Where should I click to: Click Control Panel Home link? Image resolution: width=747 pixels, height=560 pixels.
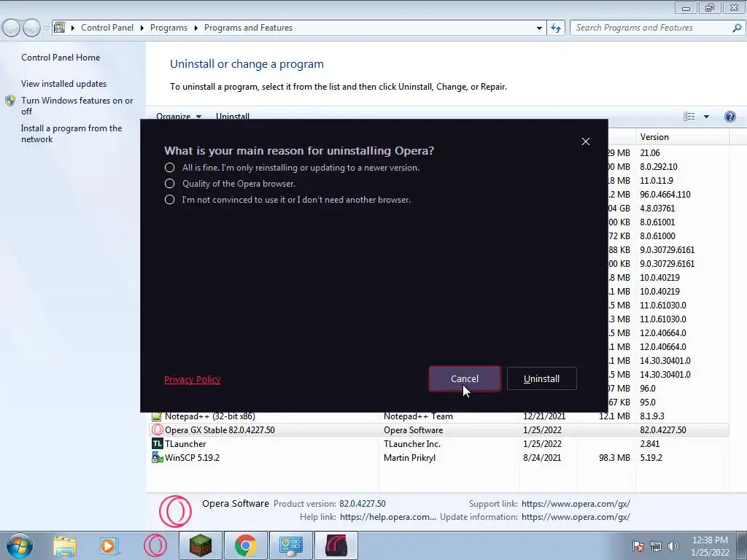(61, 57)
